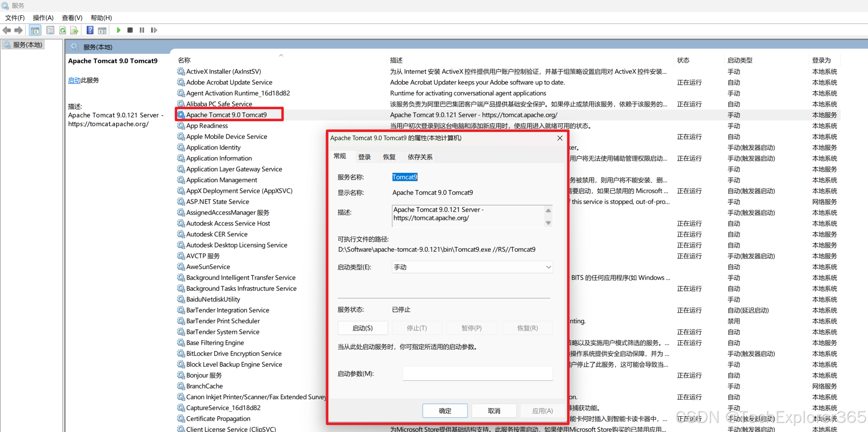This screenshot has width=868, height=432.
Task: Open the 文件(F) menu
Action: [15, 18]
